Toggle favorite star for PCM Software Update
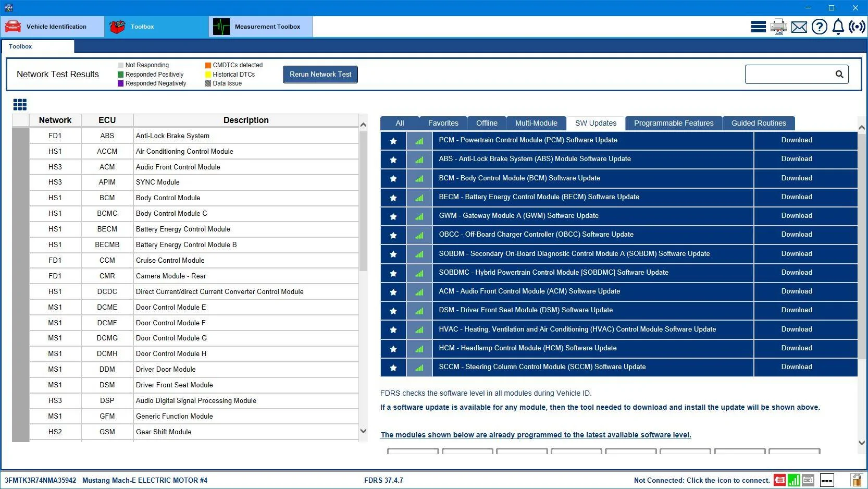 pyautogui.click(x=393, y=141)
